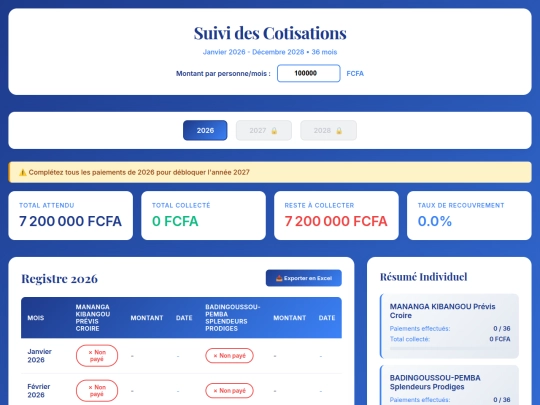Viewport: 540px width, 405px height.
Task: Click the MOIS column header
Action: pos(36,318)
